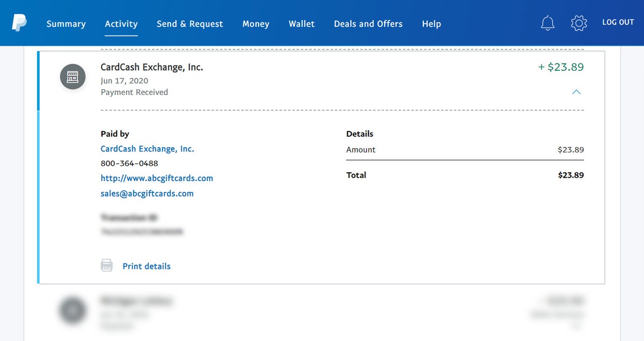Image resolution: width=644 pixels, height=341 pixels.
Task: Click the green +$23.89 amount
Action: (x=561, y=67)
